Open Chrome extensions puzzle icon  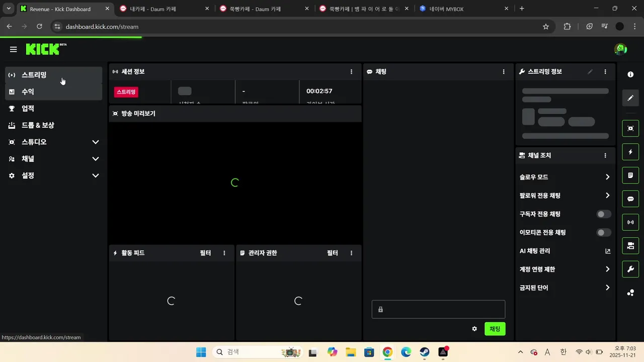tap(568, 27)
